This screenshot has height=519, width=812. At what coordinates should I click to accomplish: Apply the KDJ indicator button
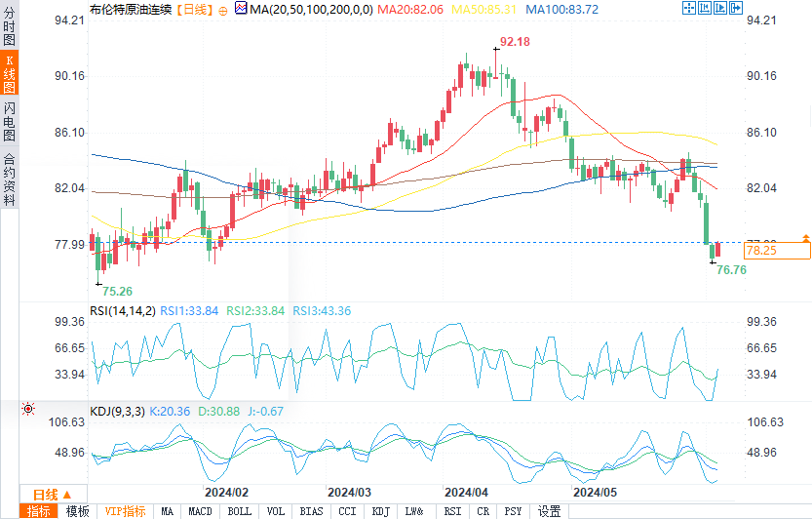click(x=380, y=511)
